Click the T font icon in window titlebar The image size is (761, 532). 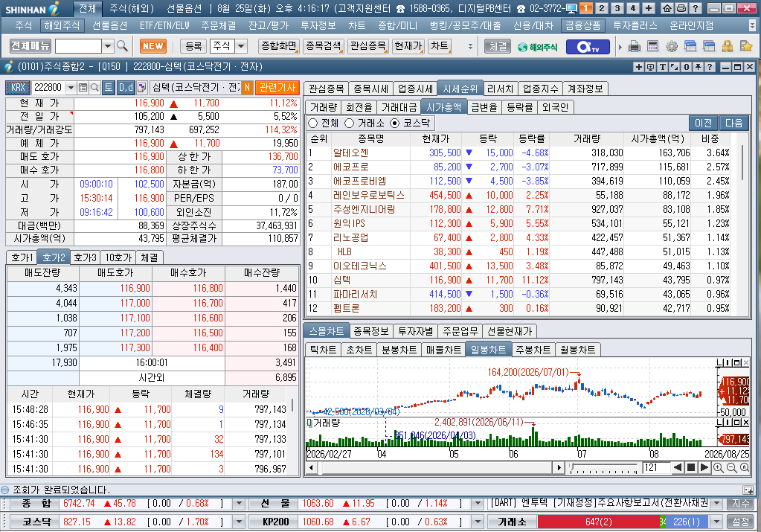pyautogui.click(x=663, y=67)
